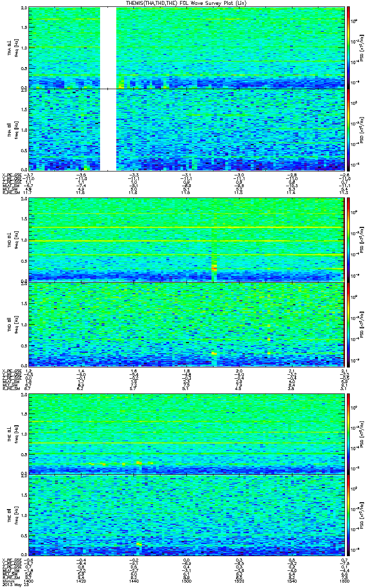Click the PSD color bar beside THE B-perpendicular panel
Image resolution: width=368 pixels, height=588 pixels.
[348, 433]
